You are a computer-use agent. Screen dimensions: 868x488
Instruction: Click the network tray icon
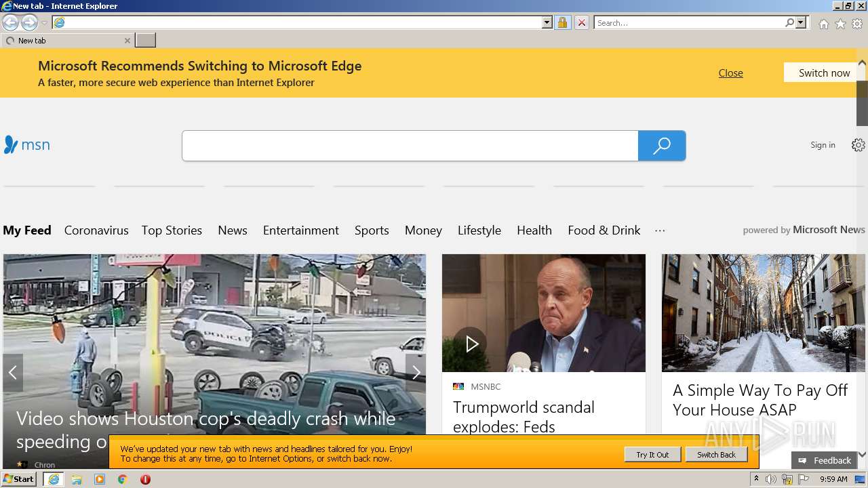click(x=787, y=479)
